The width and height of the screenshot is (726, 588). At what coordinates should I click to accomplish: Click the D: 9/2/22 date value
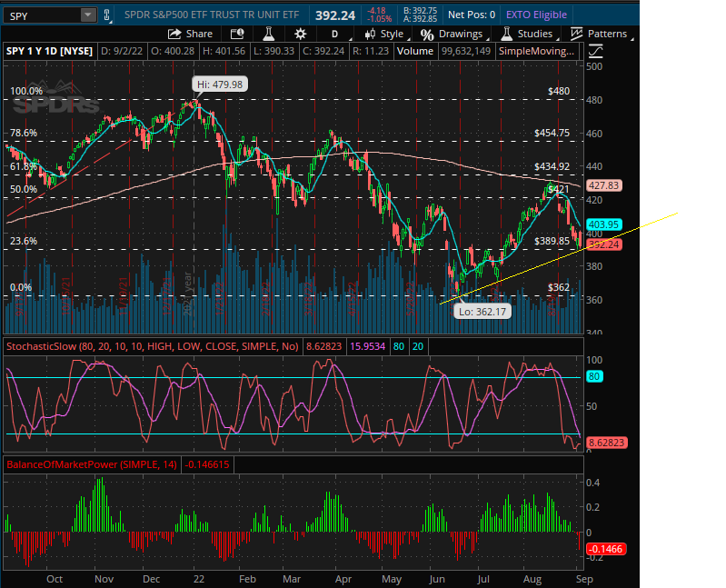pos(122,51)
